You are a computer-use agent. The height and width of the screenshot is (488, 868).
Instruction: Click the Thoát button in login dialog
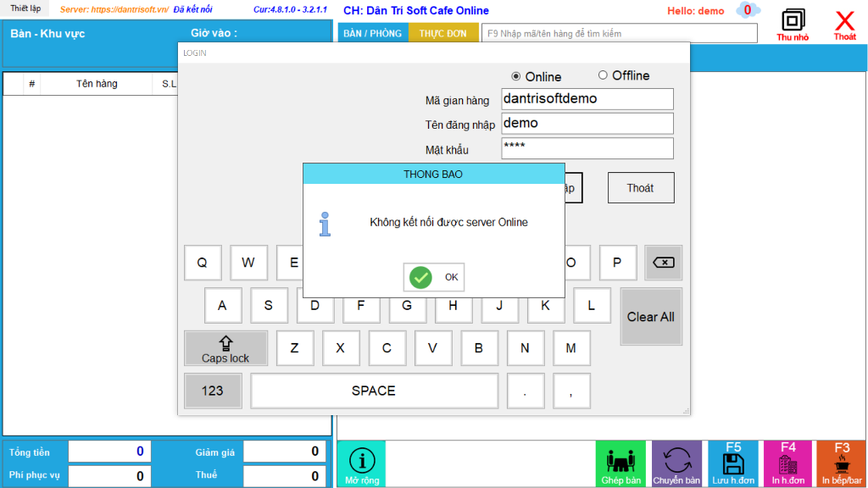[x=641, y=188]
